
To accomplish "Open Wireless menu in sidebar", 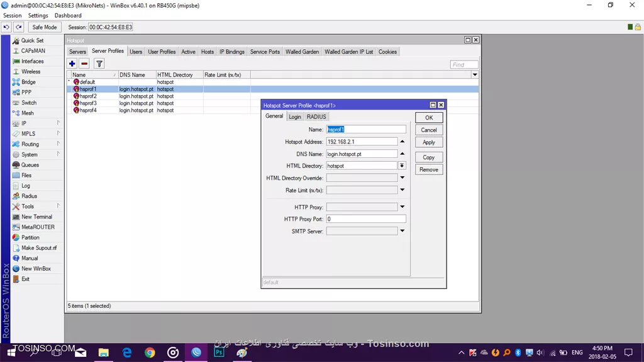I will (31, 72).
